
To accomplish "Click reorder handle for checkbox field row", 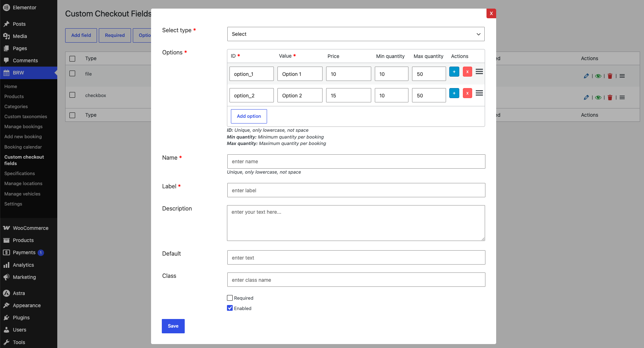I will tap(622, 97).
